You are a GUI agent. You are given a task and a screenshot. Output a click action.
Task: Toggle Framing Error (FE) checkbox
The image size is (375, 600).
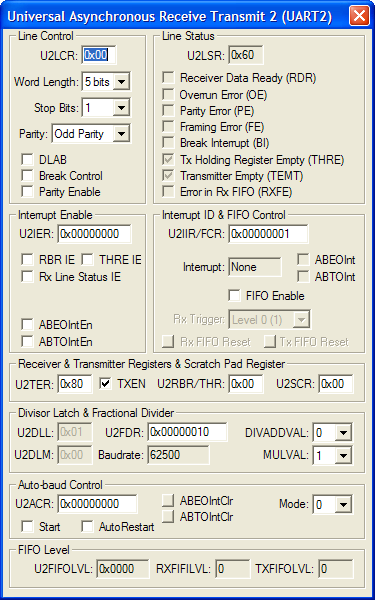coord(168,127)
